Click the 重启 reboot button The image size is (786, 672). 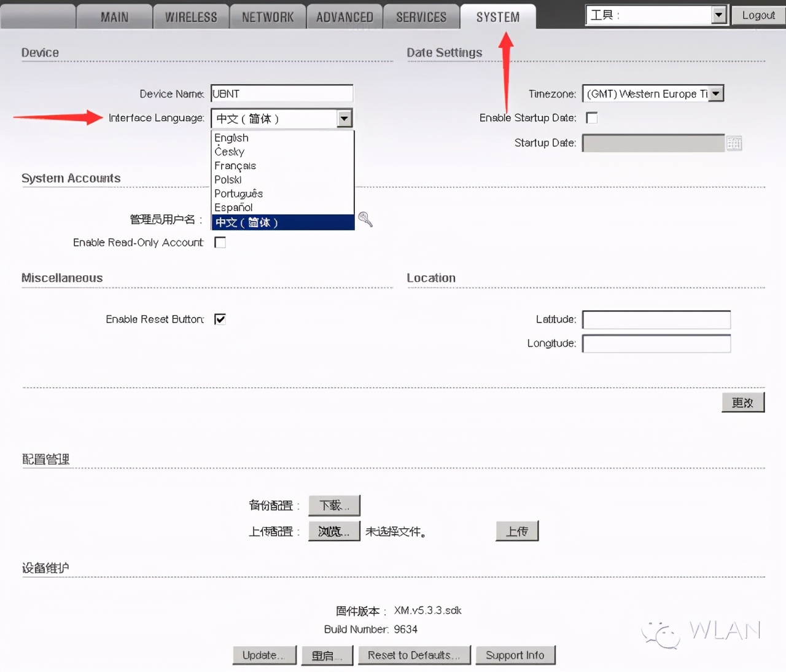[327, 655]
